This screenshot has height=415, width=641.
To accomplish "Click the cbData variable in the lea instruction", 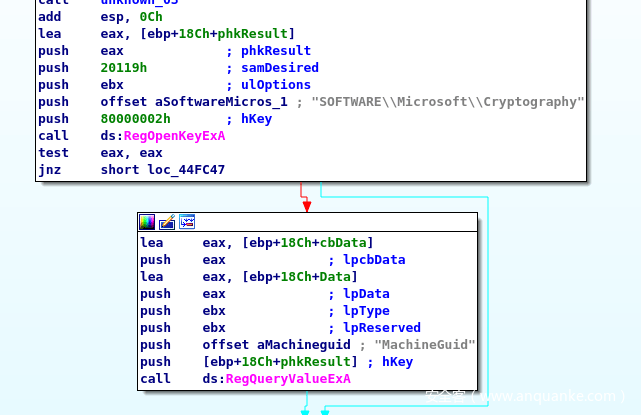I will point(343,242).
